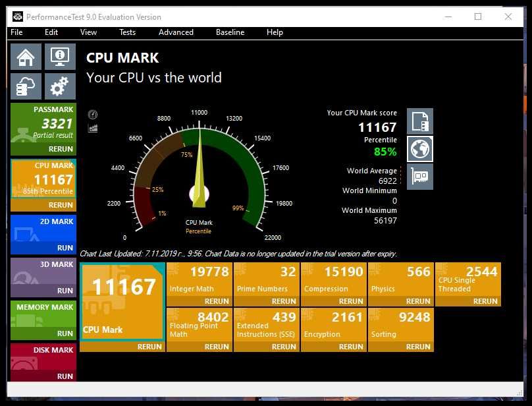Open the File menu

click(16, 32)
